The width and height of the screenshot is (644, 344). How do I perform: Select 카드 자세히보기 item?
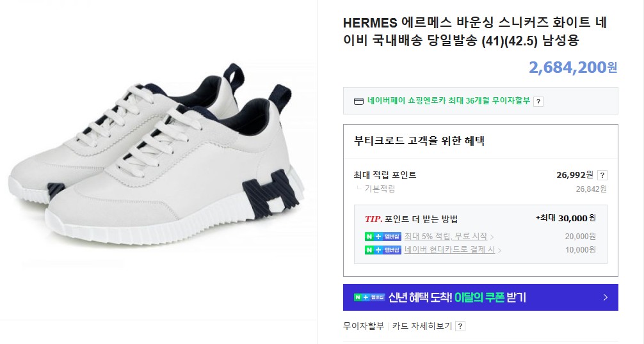click(x=422, y=326)
